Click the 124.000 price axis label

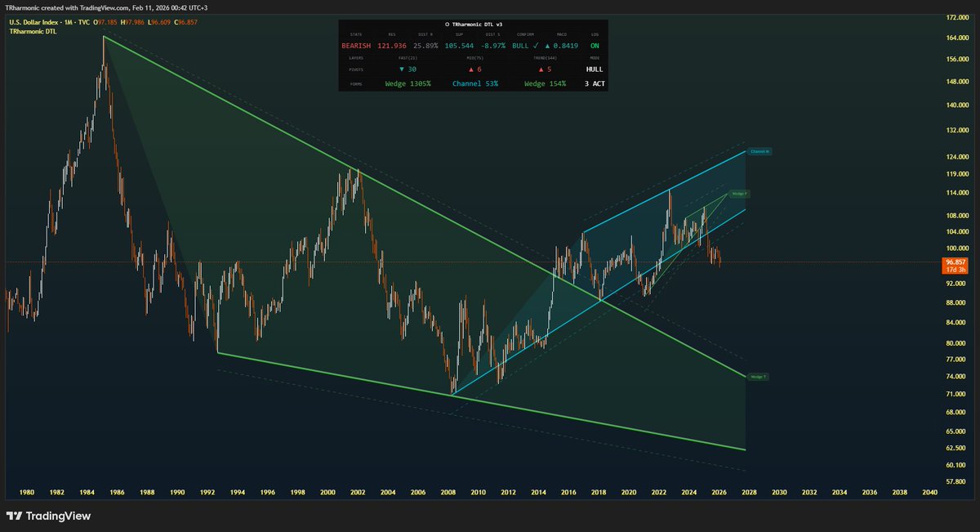tap(957, 157)
